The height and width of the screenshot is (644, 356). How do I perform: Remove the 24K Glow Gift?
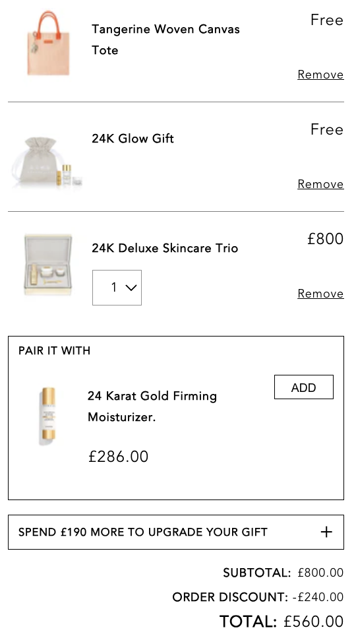[x=320, y=184]
